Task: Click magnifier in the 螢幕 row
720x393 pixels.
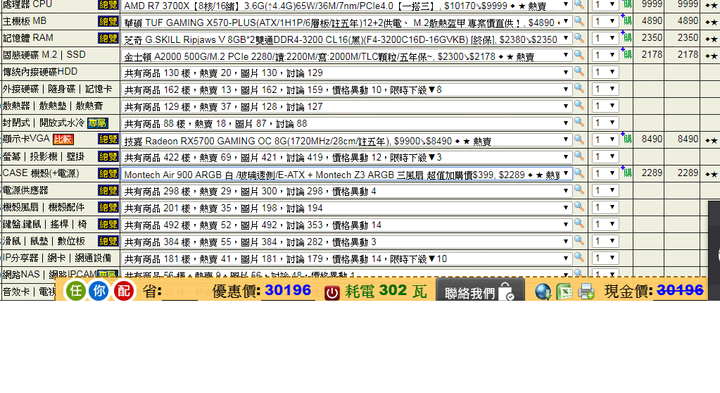Action: (x=579, y=157)
